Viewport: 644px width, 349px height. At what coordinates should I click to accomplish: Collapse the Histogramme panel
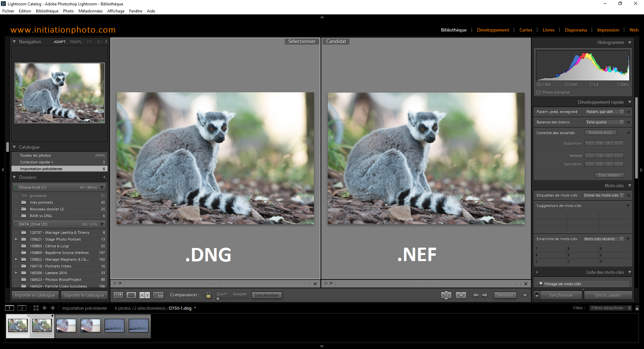630,43
